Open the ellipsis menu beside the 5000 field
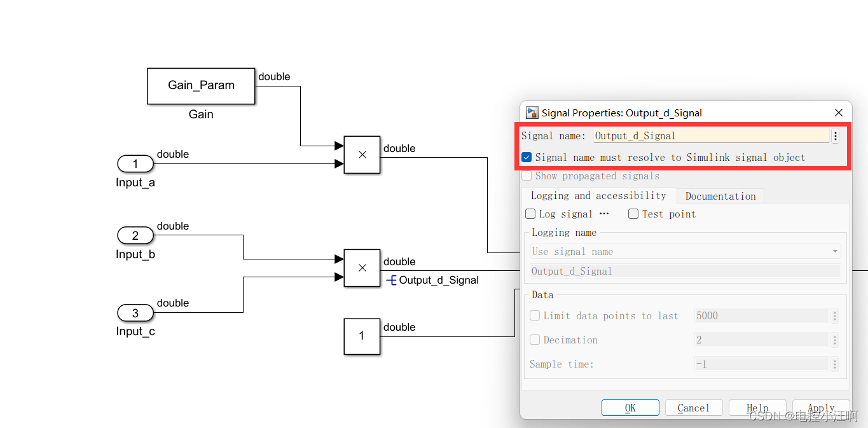The height and width of the screenshot is (428, 868). click(834, 315)
